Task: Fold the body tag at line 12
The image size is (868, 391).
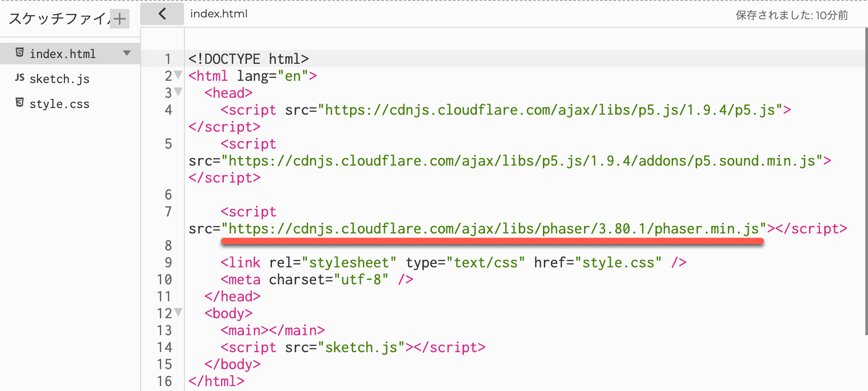Action: 178,312
